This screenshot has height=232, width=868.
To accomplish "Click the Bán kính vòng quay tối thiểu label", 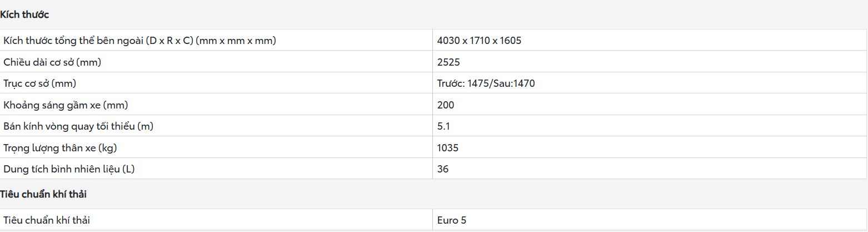I will [78, 126].
